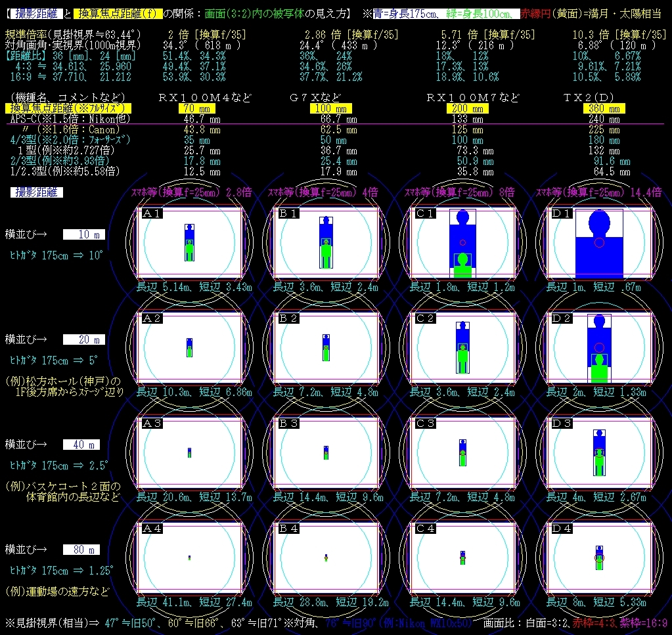Screen dimensions: 672x635
Task: Click the highlighted 100 mm focal length
Action: [331, 108]
